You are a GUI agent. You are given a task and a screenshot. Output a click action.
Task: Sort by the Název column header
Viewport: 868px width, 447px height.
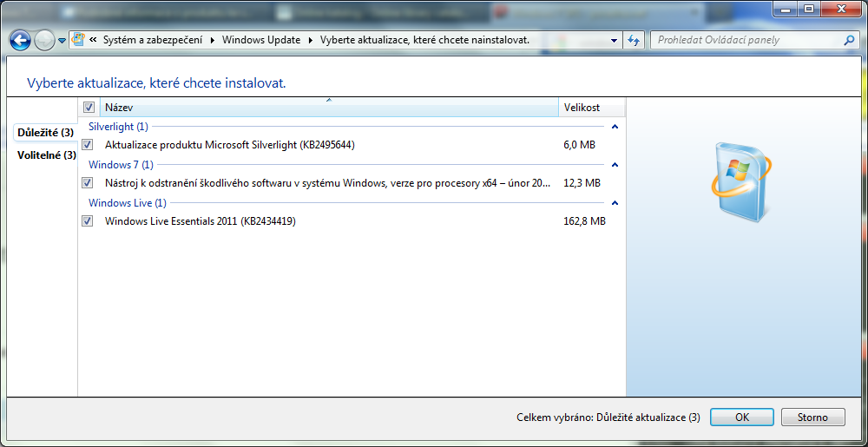pyautogui.click(x=329, y=108)
